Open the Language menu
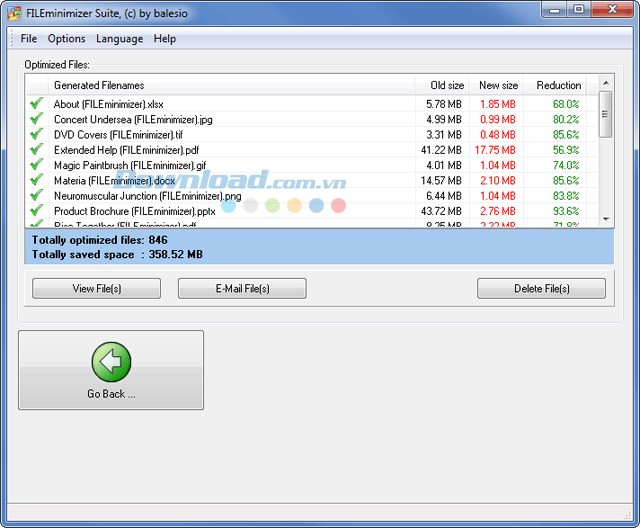Viewport: 640px width, 528px height. click(x=120, y=39)
